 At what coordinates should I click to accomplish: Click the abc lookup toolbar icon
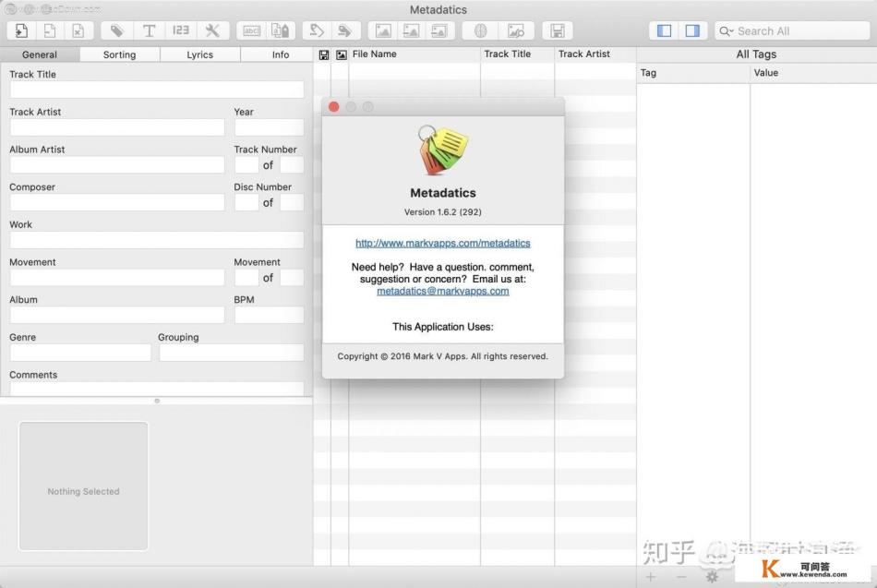pyautogui.click(x=251, y=30)
